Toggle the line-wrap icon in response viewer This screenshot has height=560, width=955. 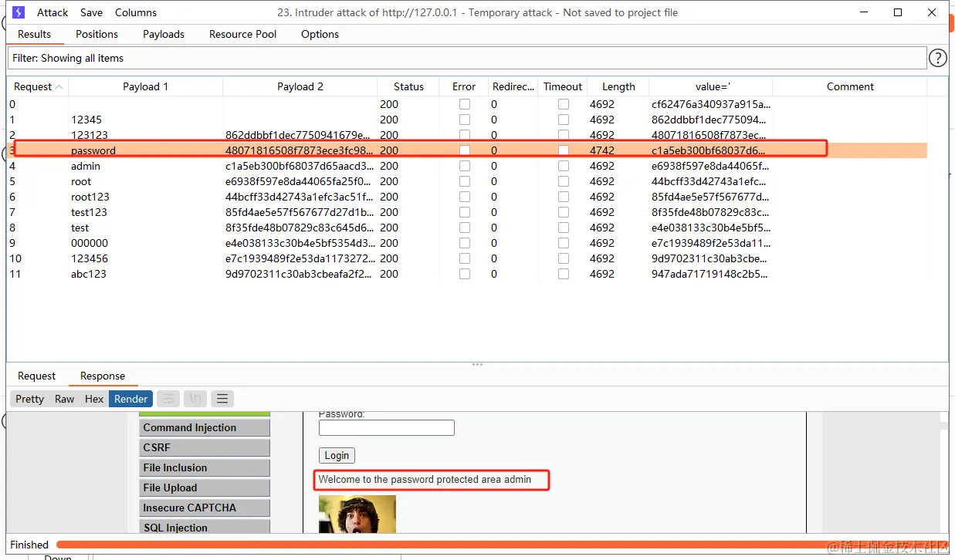point(169,399)
